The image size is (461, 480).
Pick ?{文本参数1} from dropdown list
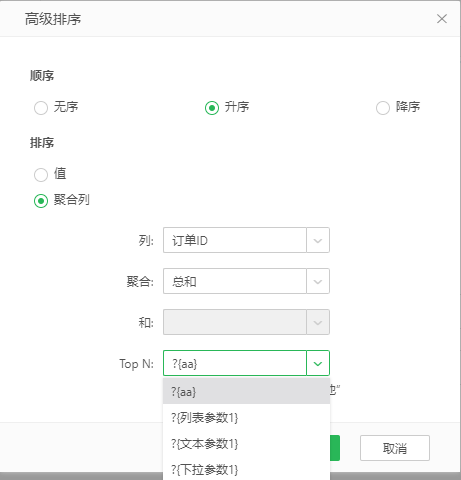pyautogui.click(x=246, y=443)
